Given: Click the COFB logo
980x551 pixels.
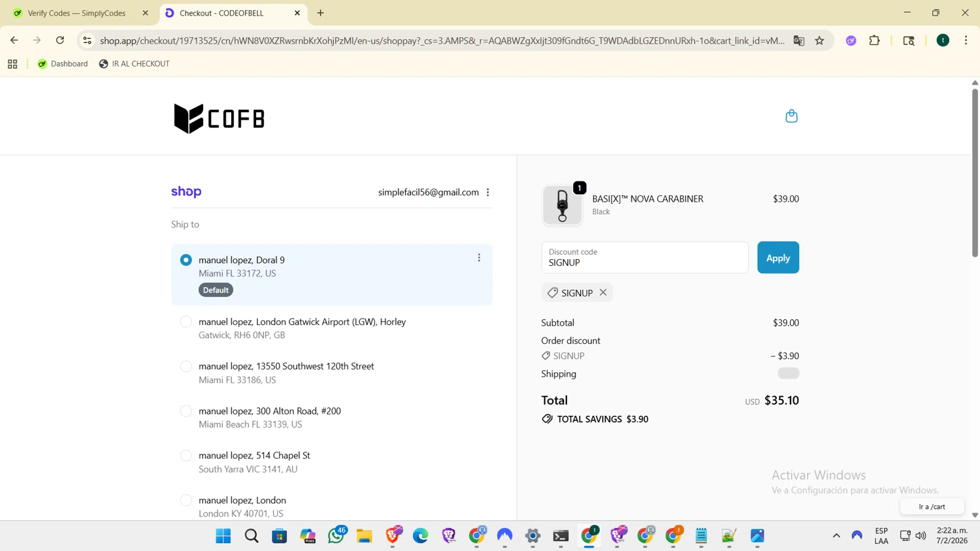Looking at the screenshot, I should point(219,118).
